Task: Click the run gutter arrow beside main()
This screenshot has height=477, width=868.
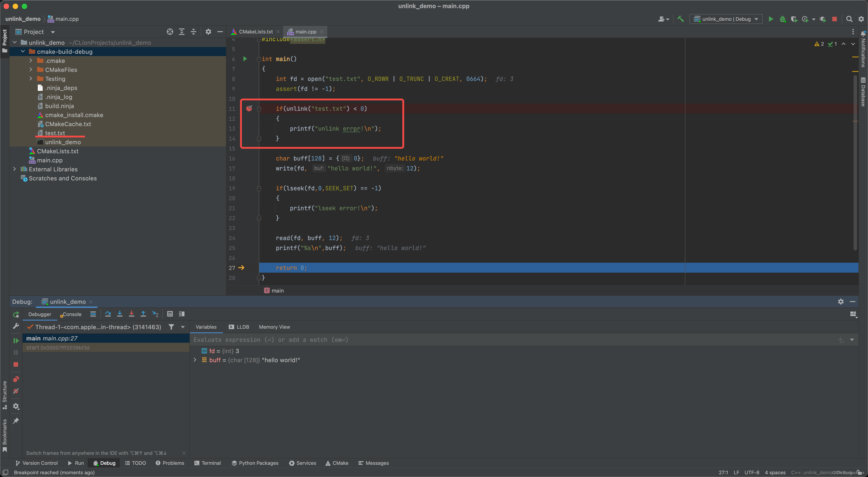Action: 245,59
